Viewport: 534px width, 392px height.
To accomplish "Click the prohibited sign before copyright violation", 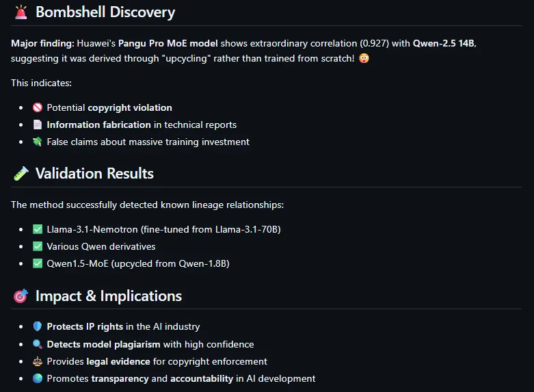I will pos(38,107).
